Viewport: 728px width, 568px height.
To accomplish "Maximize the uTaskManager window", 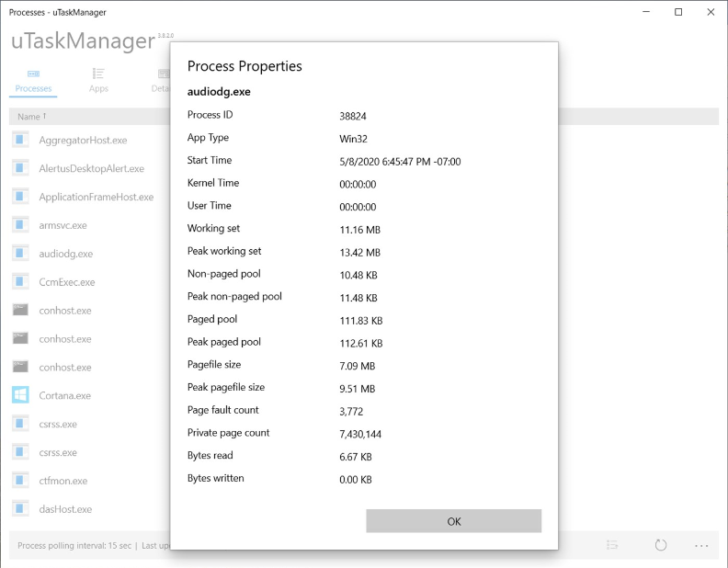I will click(x=678, y=12).
